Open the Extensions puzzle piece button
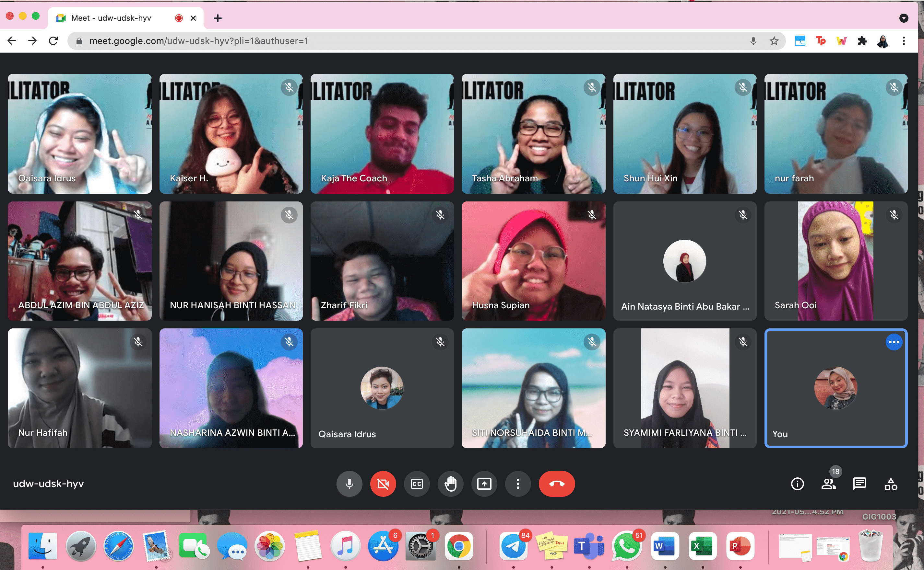The image size is (924, 570). (862, 41)
